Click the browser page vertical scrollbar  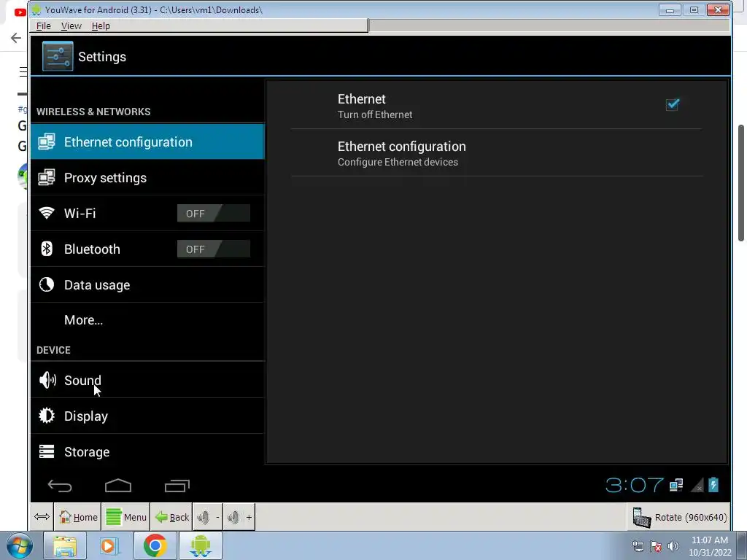742,183
